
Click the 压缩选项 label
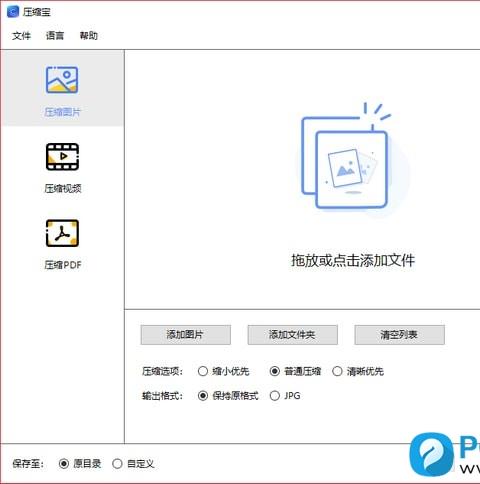tap(162, 371)
